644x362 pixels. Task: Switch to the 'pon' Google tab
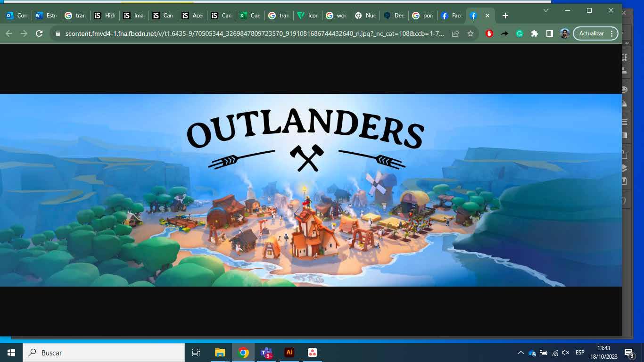pos(423,16)
